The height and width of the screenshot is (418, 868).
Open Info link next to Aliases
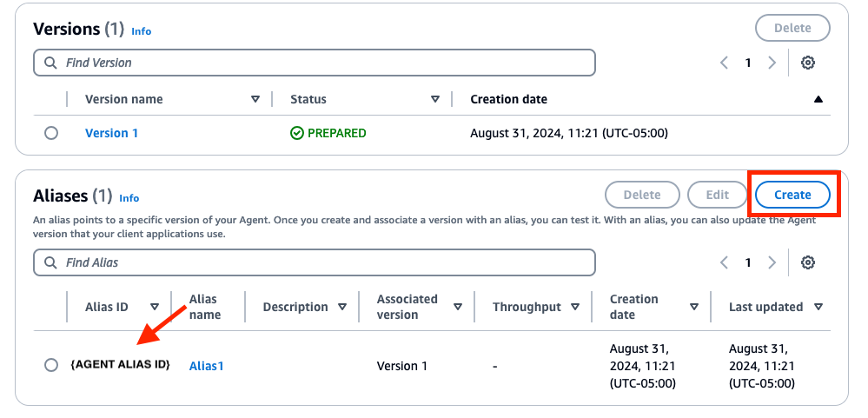pyautogui.click(x=129, y=198)
